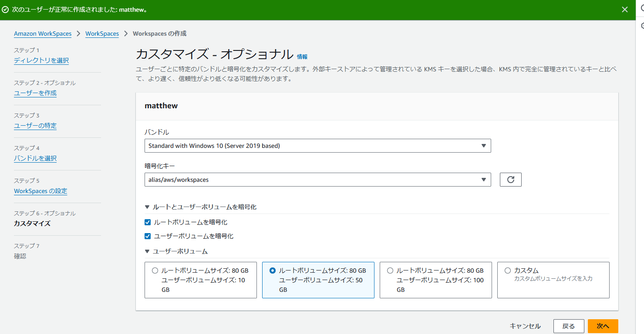Uncheck ユーザーボリュームを暗号化
644x334 pixels.
(x=148, y=236)
